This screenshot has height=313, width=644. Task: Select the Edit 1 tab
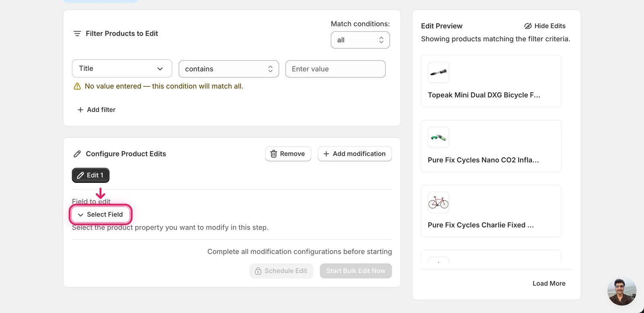[x=91, y=175]
